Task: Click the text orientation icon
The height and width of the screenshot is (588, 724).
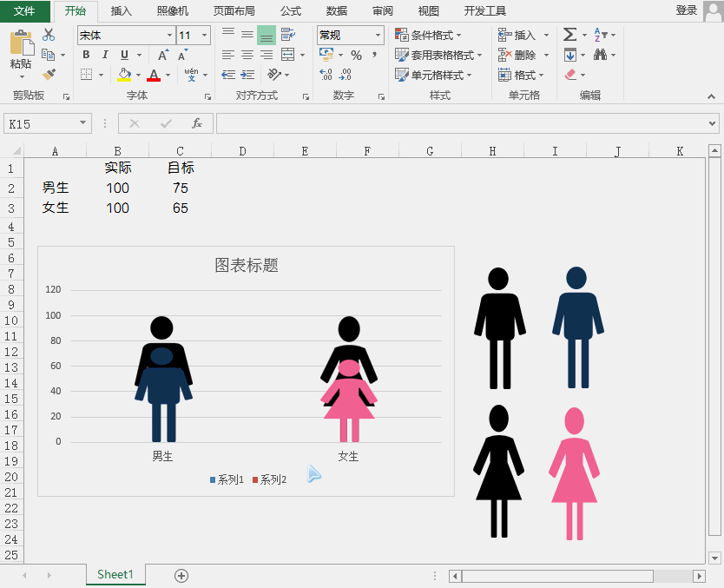Action: (274, 75)
